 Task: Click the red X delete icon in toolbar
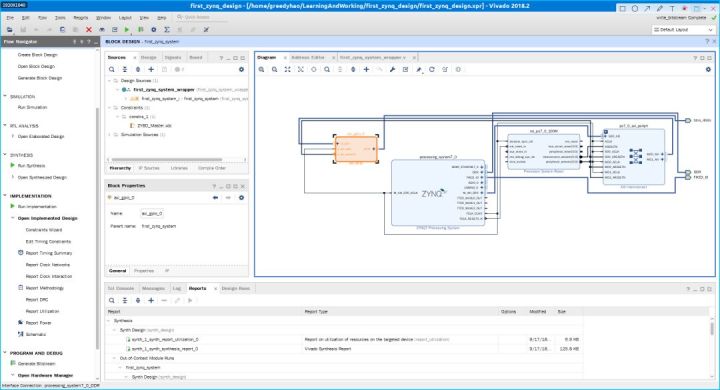[x=89, y=29]
